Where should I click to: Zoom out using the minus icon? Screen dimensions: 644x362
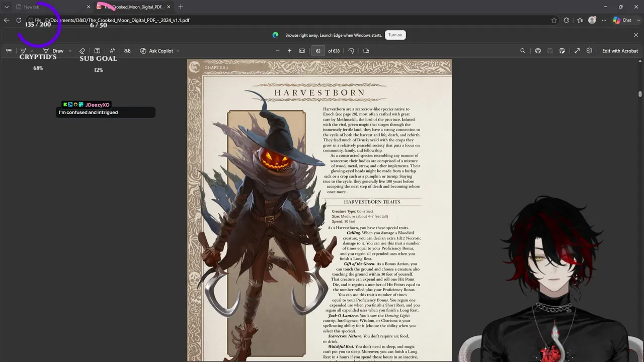coord(277,51)
